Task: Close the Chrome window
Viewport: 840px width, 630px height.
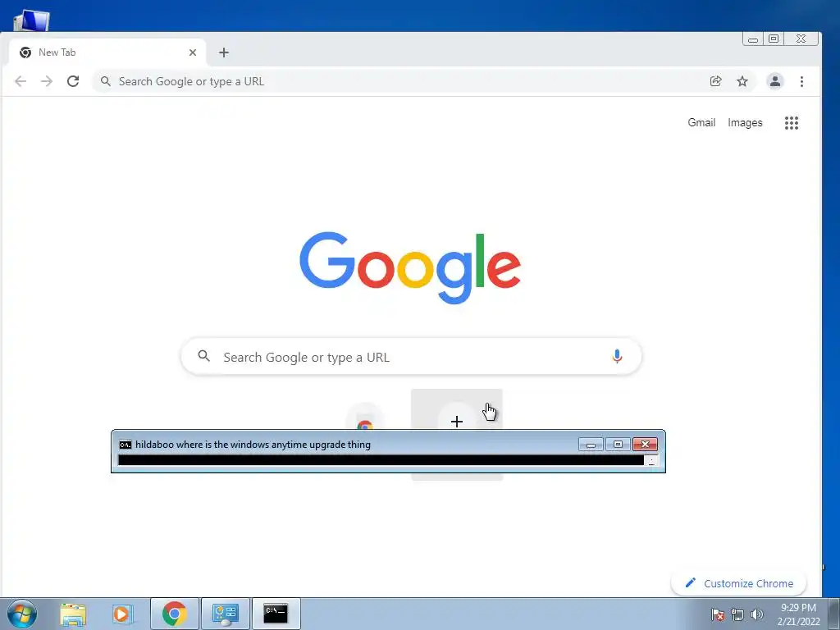Action: (x=801, y=39)
